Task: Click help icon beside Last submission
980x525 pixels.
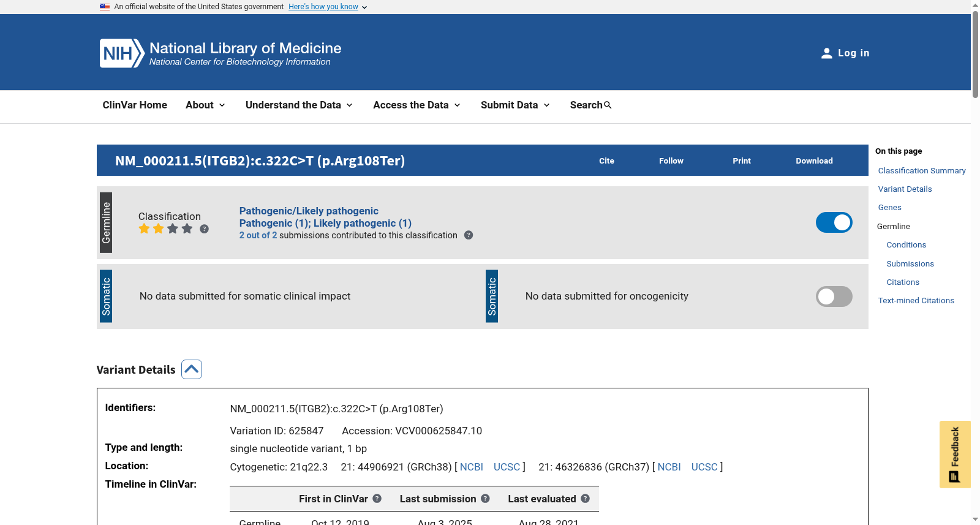Action: (485, 499)
